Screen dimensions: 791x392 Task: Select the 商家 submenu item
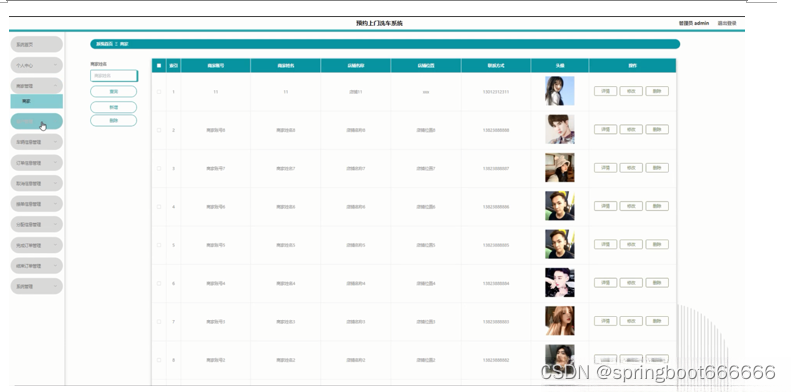[36, 101]
